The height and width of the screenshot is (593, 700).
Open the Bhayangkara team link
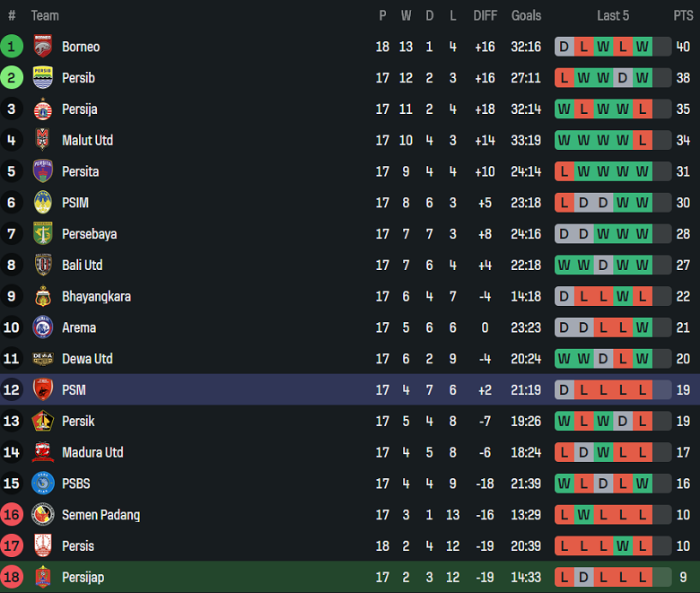coord(96,296)
